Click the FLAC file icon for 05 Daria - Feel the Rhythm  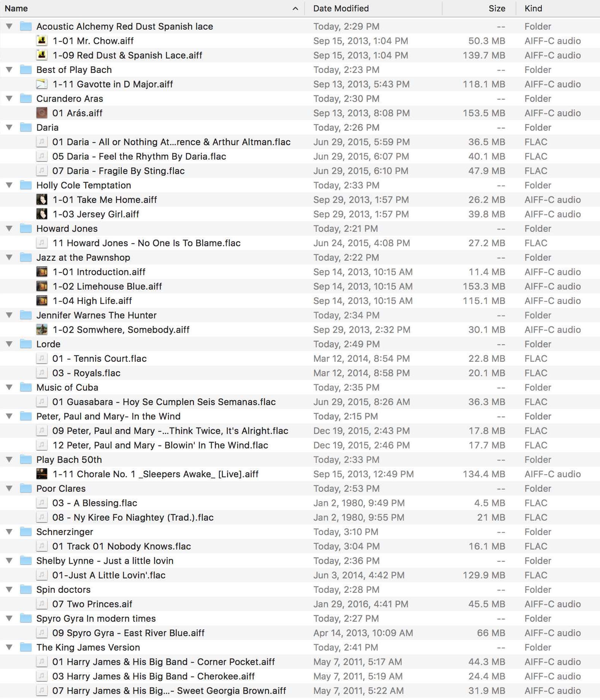42,156
